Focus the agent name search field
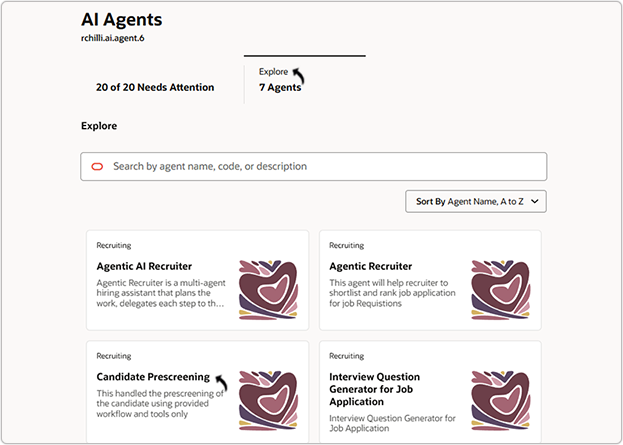The image size is (623, 445). pos(320,166)
